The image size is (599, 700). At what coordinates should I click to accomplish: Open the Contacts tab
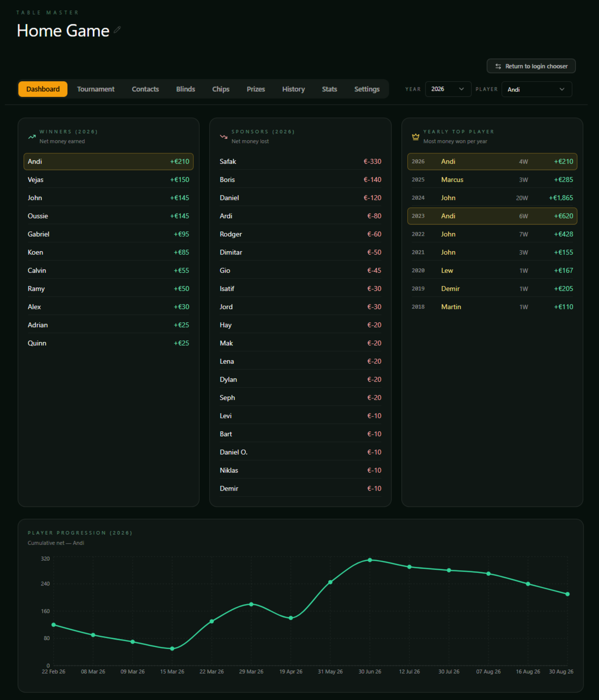[145, 89]
